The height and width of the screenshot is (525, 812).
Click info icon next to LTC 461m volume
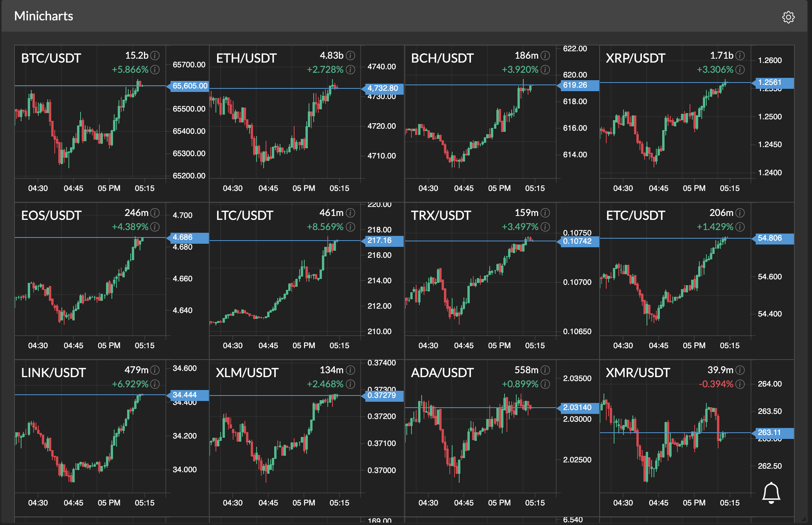coord(350,213)
